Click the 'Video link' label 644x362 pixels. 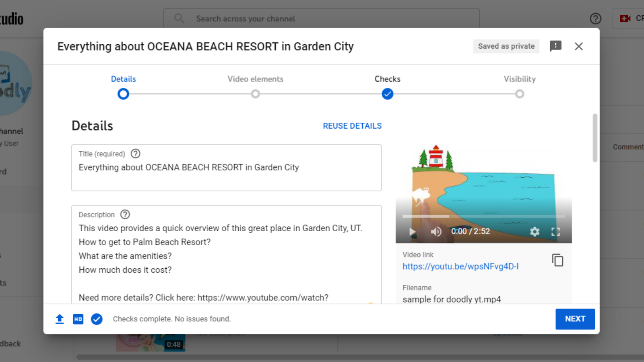pos(418,255)
